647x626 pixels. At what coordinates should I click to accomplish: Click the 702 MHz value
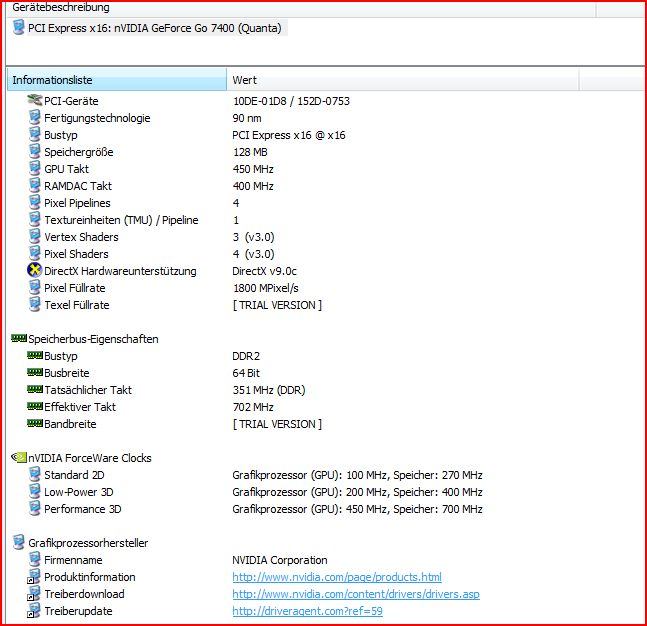coord(253,407)
